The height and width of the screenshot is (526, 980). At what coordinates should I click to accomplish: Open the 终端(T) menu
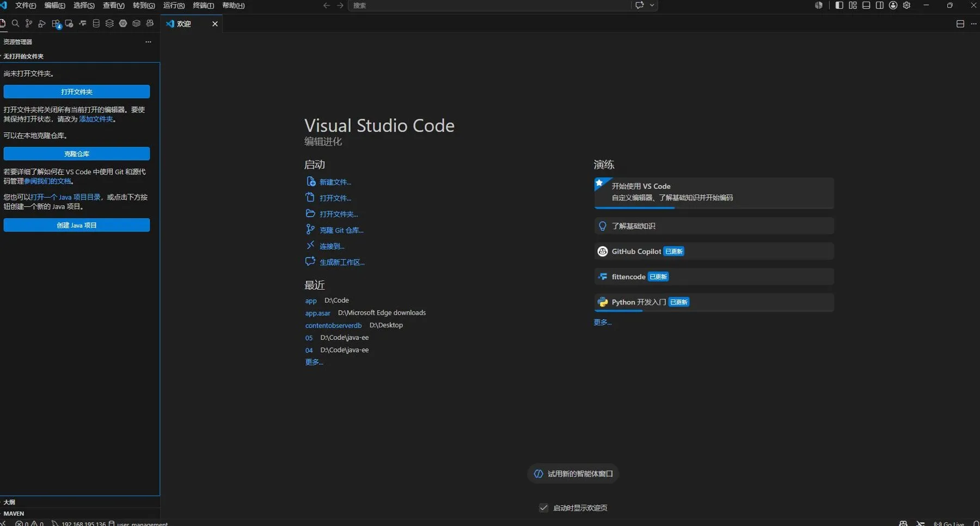point(204,5)
